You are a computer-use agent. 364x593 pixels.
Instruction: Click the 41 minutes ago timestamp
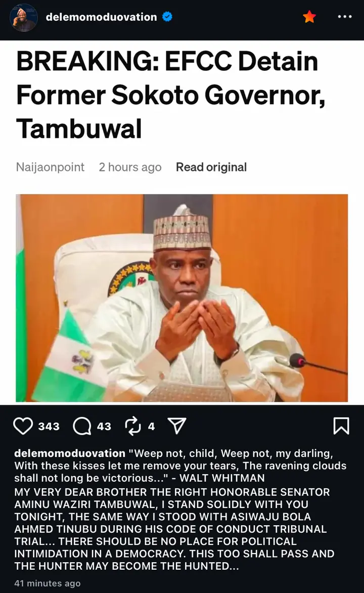pyautogui.click(x=47, y=583)
